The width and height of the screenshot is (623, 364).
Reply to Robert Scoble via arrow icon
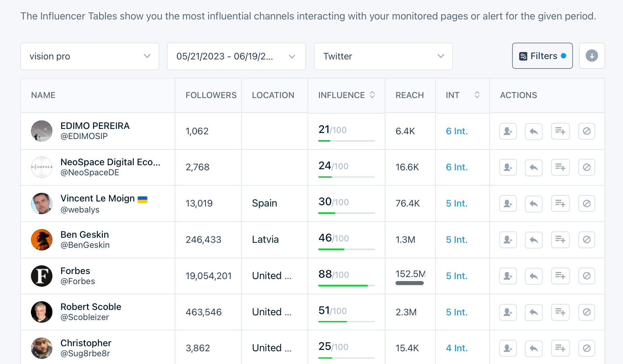[x=534, y=312]
